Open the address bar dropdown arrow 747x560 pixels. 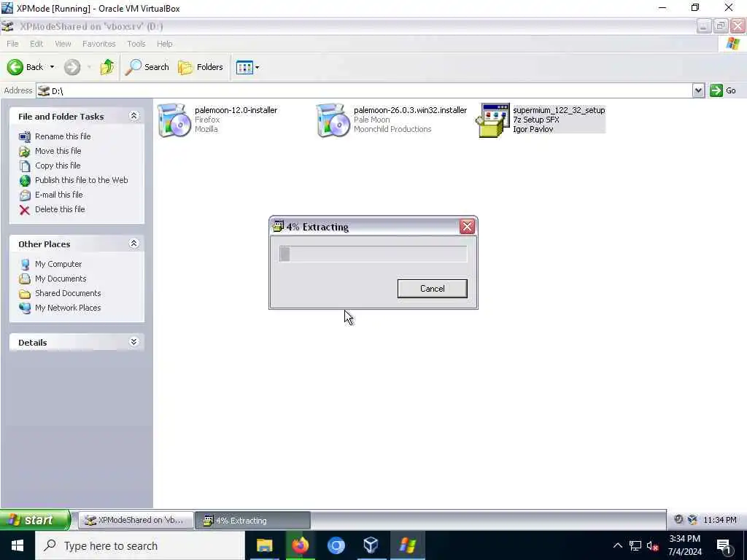click(698, 90)
